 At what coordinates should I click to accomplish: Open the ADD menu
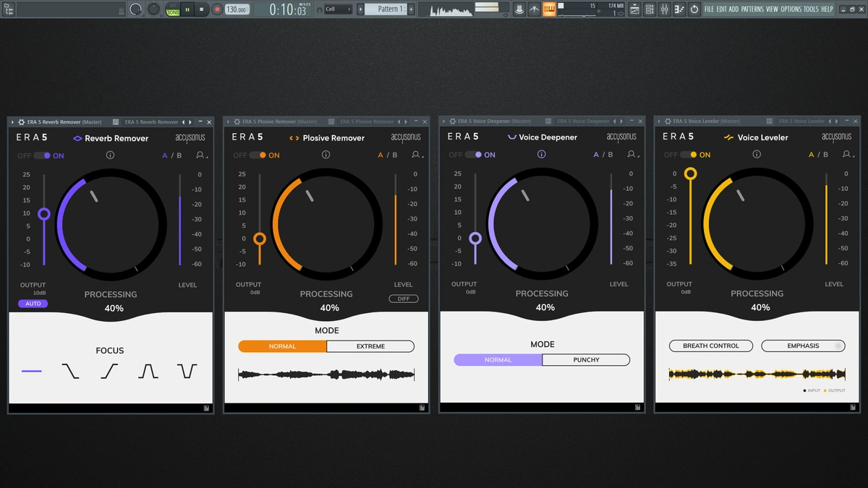tap(733, 9)
